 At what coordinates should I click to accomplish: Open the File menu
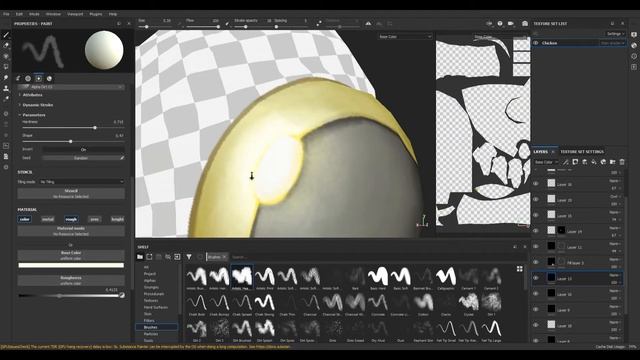(x=6, y=14)
